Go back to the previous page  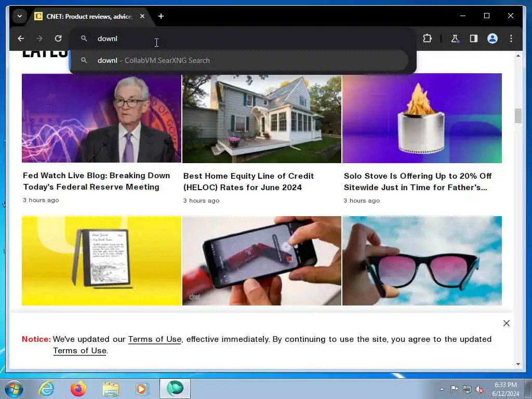point(21,38)
